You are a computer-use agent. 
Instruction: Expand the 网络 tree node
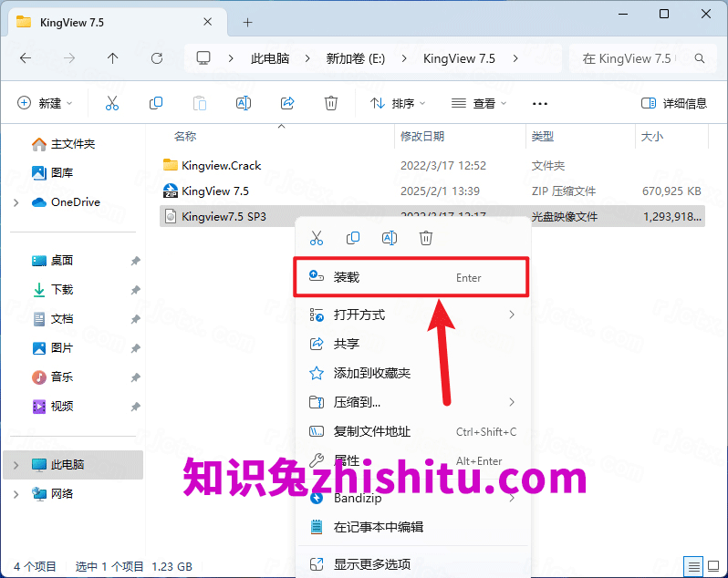click(16, 494)
